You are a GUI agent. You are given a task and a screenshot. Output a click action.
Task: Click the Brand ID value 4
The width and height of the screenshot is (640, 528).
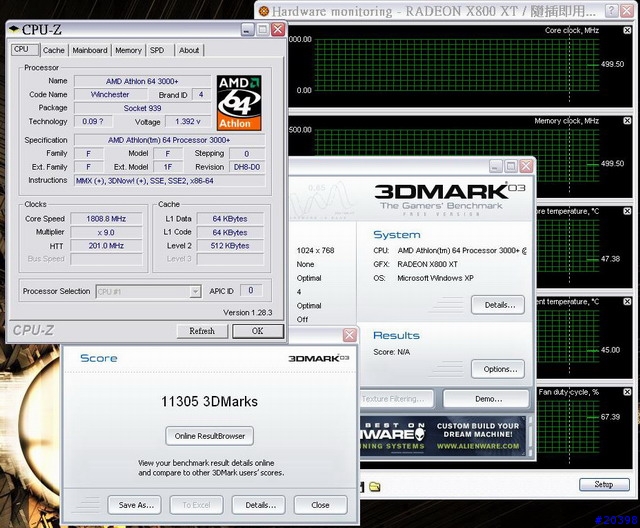(201, 94)
